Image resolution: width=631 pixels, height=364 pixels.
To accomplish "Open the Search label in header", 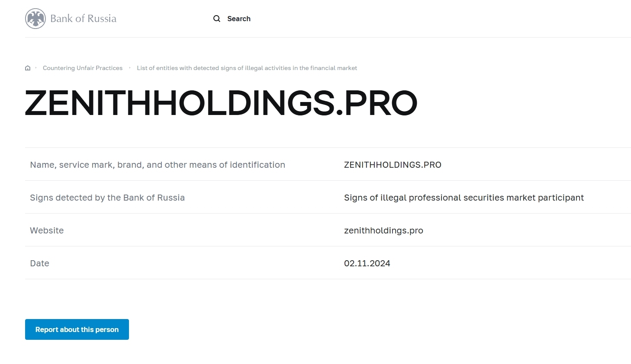I will click(239, 19).
